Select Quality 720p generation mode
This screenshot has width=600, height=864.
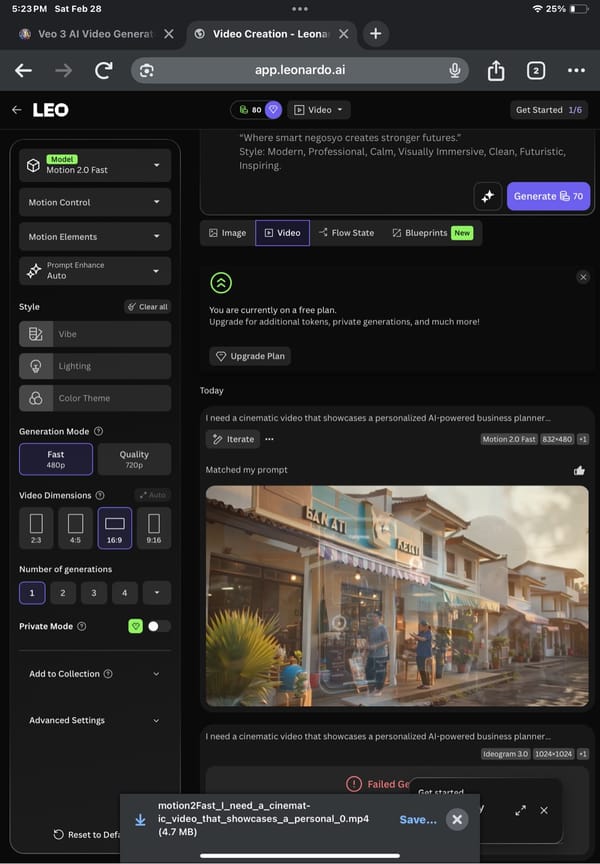tap(134, 459)
